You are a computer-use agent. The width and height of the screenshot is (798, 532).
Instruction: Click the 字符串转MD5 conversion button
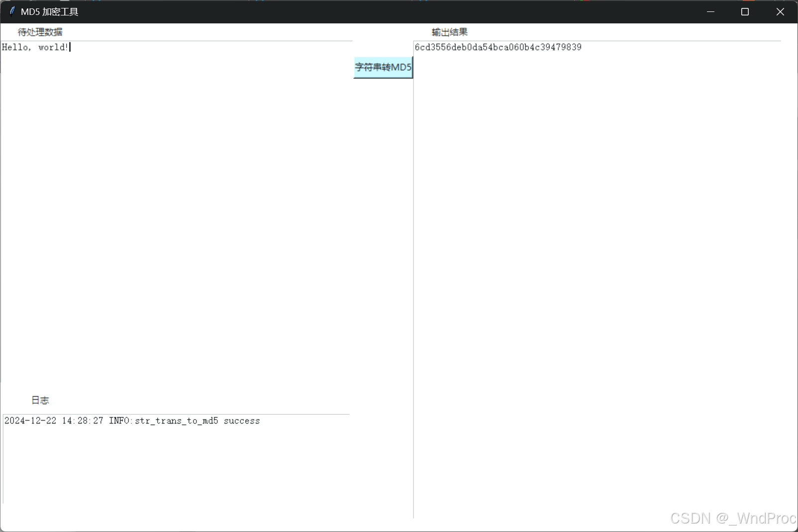[x=383, y=67]
